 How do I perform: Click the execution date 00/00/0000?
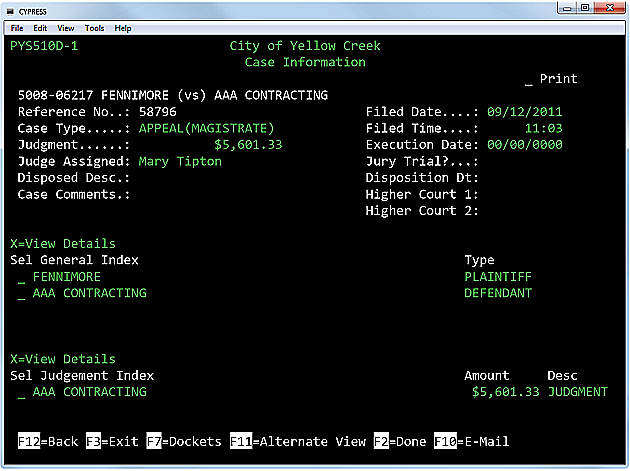(x=525, y=145)
